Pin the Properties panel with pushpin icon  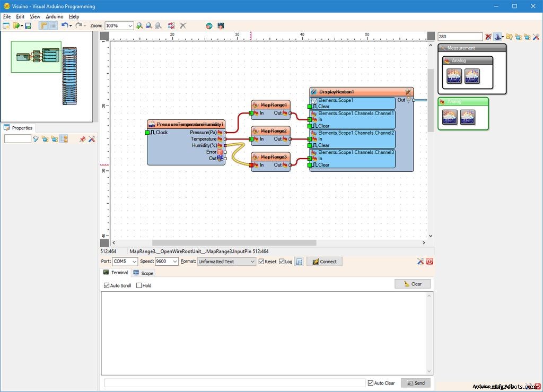(x=82, y=139)
